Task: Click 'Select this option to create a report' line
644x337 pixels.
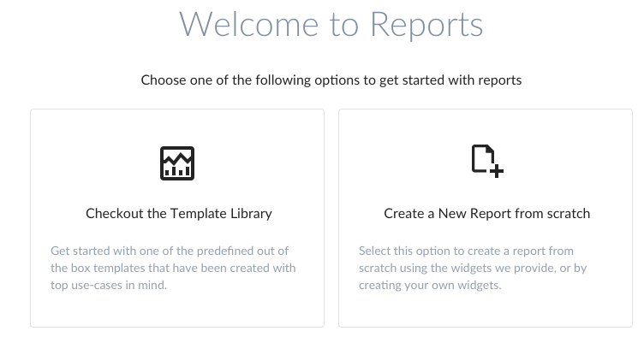Action: click(466, 251)
